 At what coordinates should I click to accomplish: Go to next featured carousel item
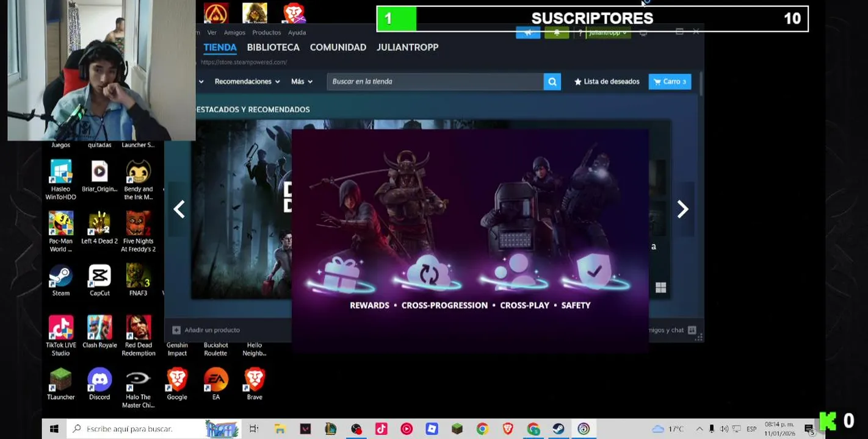pyautogui.click(x=682, y=209)
